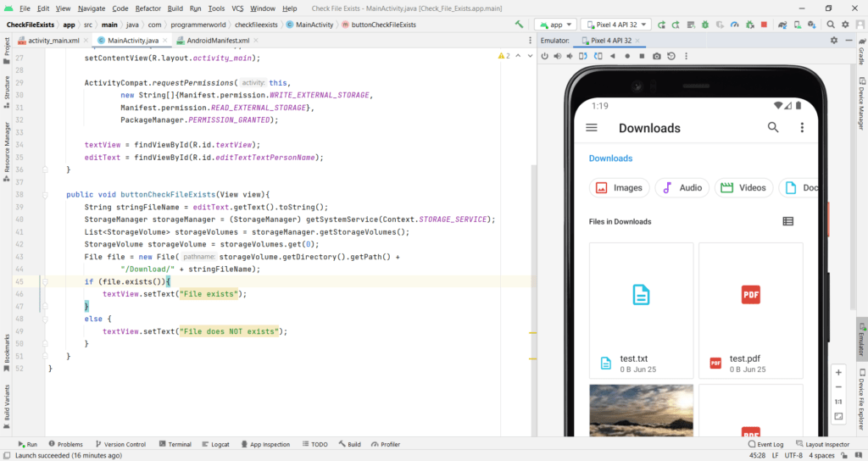868x461 pixels.
Task: Click the emulator power button icon
Action: 545,56
